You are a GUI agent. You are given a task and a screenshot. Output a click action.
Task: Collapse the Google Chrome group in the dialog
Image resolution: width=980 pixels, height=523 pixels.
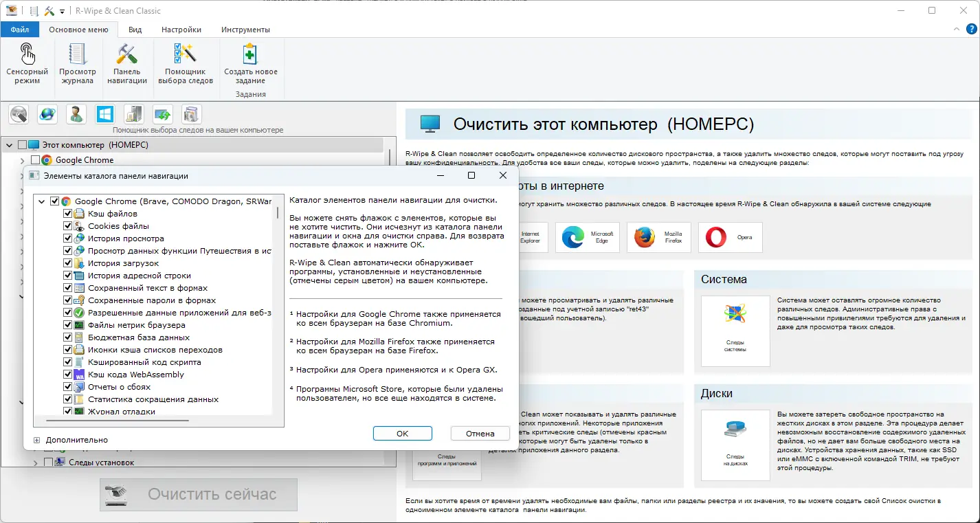point(42,201)
